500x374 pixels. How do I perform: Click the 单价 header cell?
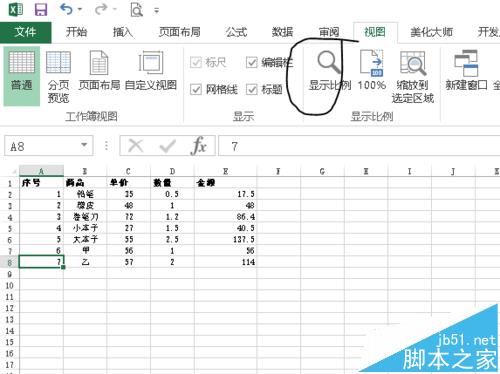(129, 183)
